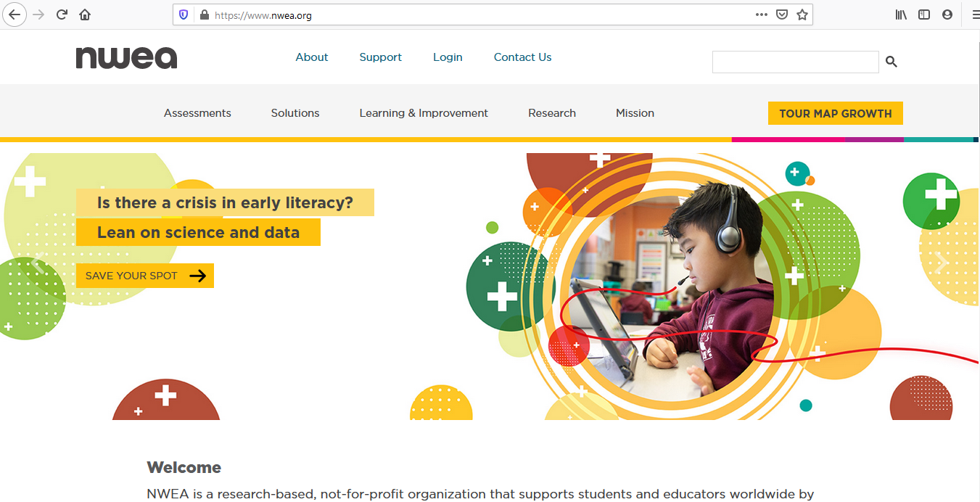Open the tracking protection shield panel
Screen dimensions: 980x502
184,14
